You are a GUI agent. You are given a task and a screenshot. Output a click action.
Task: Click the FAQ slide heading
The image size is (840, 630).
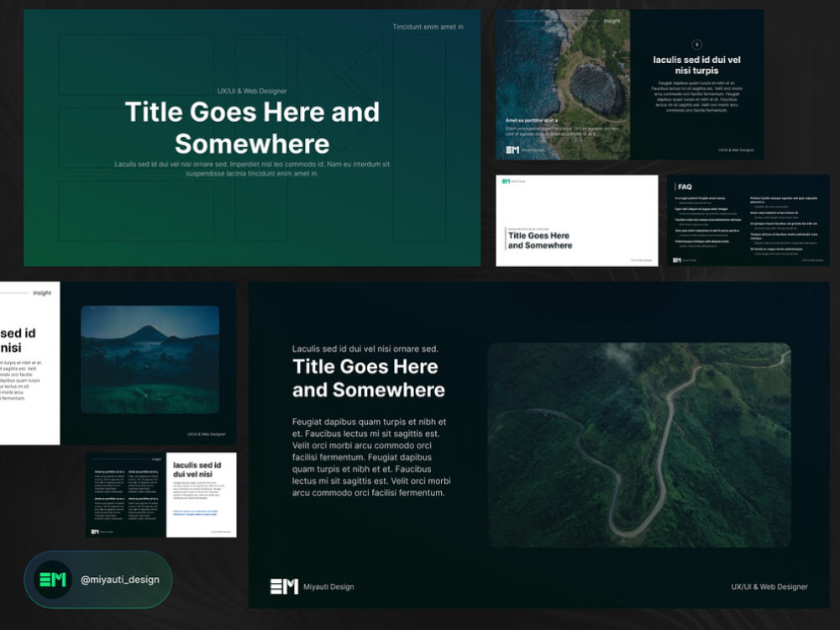point(685,187)
